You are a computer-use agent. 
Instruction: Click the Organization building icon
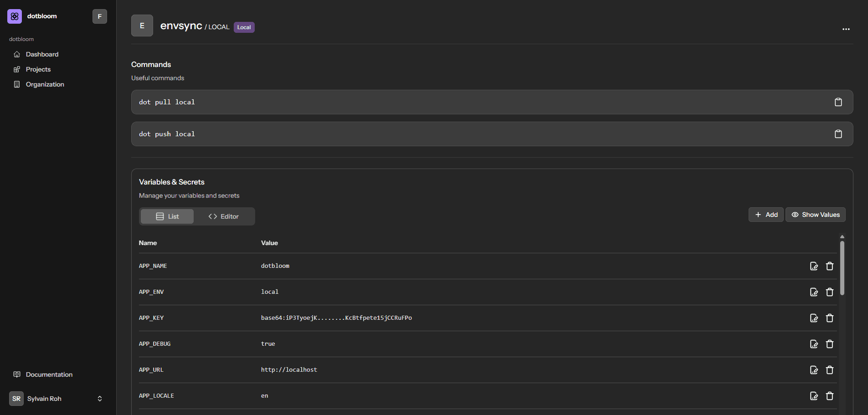[17, 84]
